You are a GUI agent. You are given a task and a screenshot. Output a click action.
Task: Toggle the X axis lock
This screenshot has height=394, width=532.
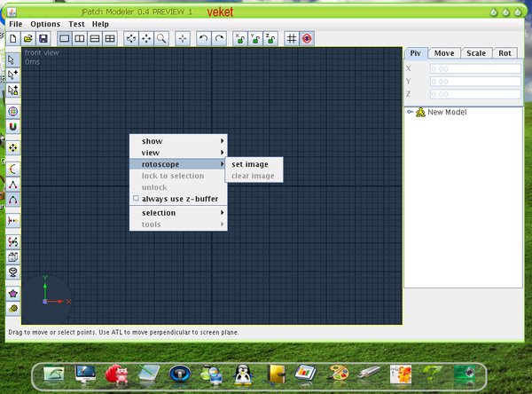click(x=239, y=39)
